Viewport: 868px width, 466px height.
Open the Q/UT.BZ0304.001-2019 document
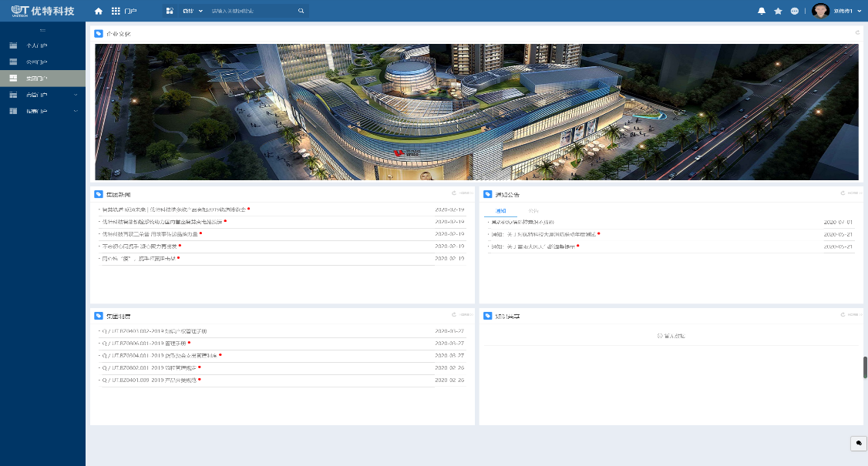(x=160, y=356)
